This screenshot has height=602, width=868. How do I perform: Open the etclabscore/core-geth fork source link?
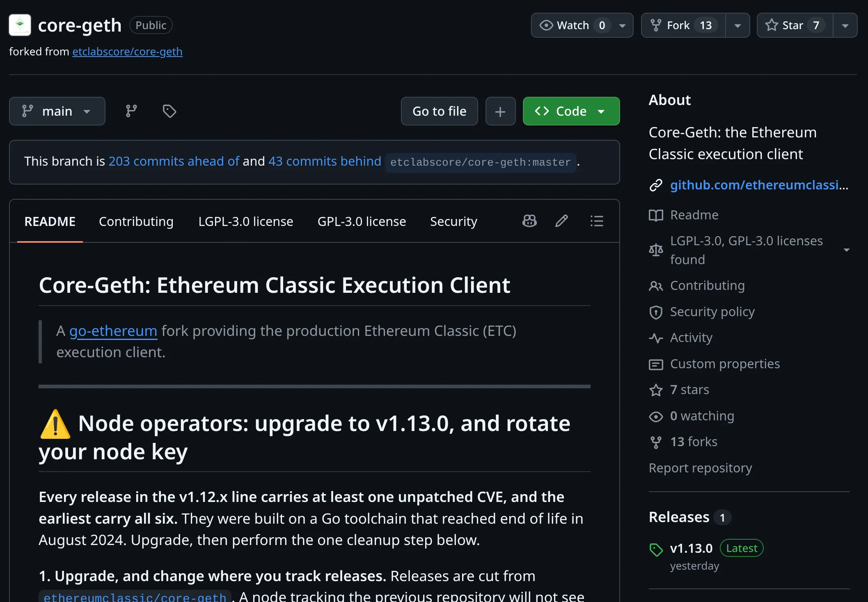[127, 52]
